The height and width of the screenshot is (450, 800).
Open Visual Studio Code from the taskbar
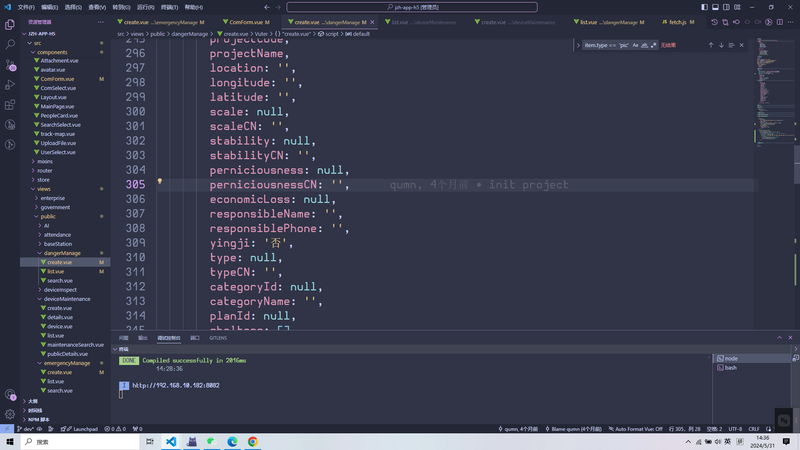coord(171,442)
